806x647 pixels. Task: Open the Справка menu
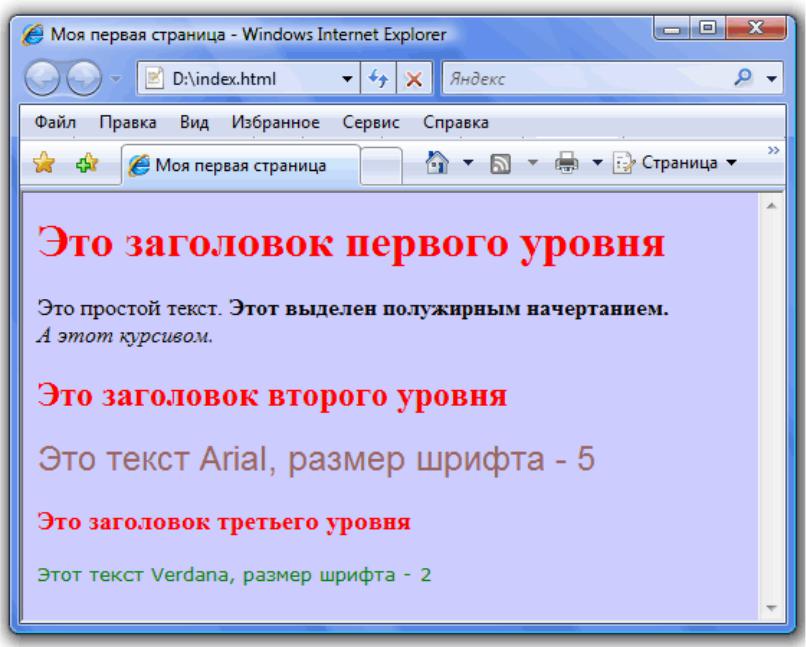click(x=455, y=122)
